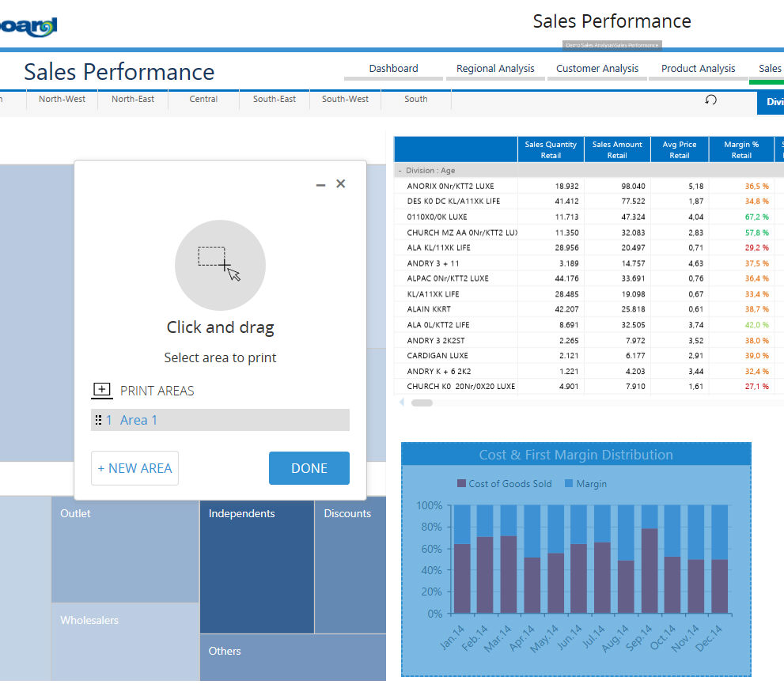Click the ANORIX 0Nr/KTT2 LUXE row
Viewport: 784px width, 688px height.
(589, 186)
